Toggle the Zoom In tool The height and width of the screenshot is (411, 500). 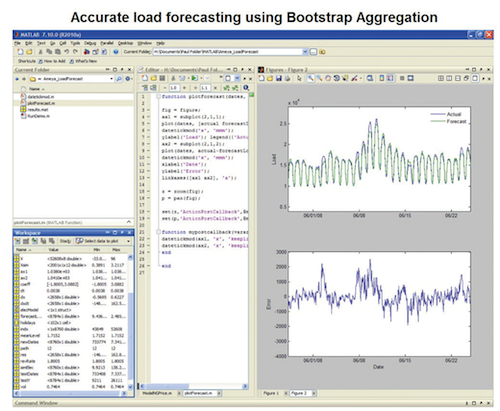[310, 78]
